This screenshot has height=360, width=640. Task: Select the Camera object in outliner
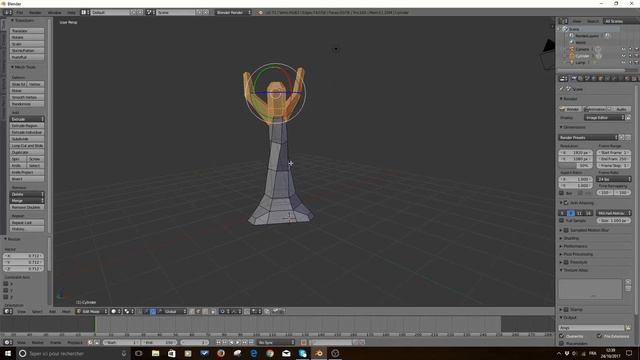click(x=582, y=49)
